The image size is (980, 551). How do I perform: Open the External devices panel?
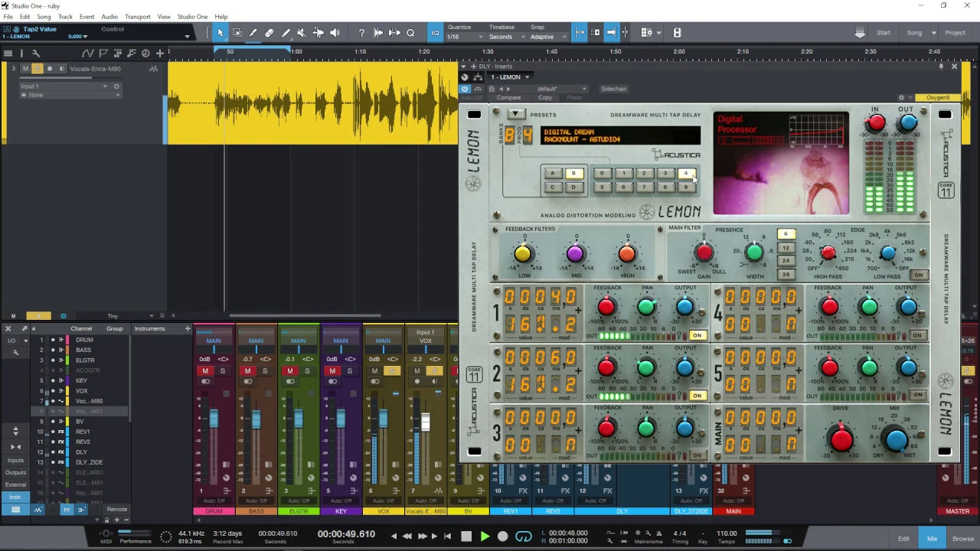click(15, 485)
